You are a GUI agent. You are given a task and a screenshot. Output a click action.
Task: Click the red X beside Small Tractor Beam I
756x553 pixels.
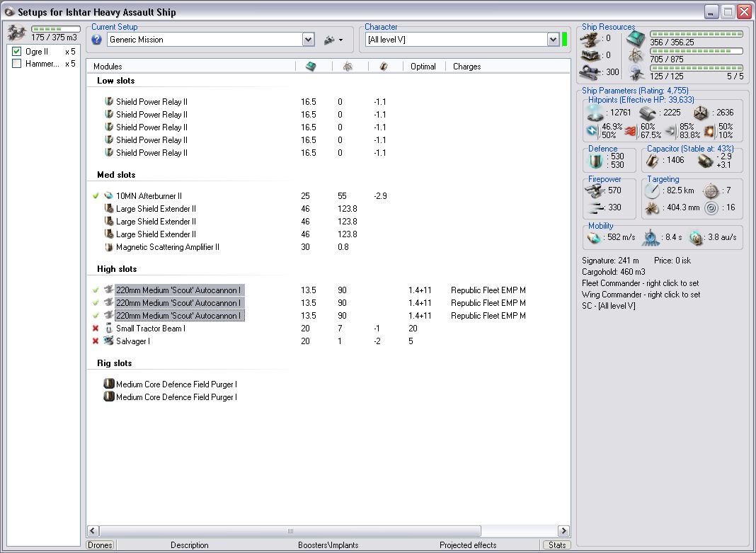96,329
